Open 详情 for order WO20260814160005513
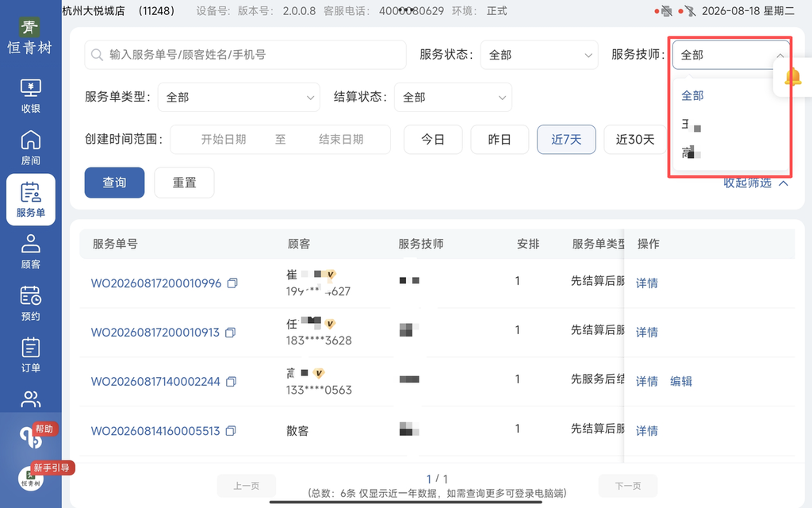This screenshot has width=812, height=508. (647, 431)
